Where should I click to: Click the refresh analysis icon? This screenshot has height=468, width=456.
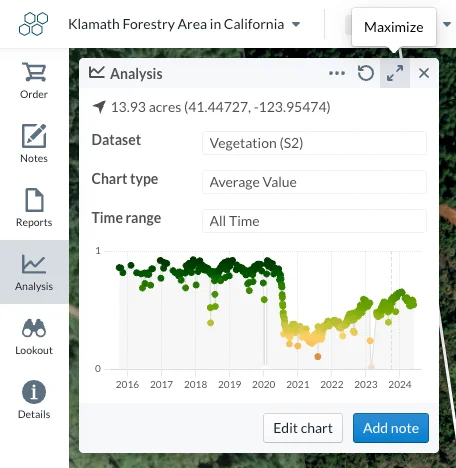[366, 73]
